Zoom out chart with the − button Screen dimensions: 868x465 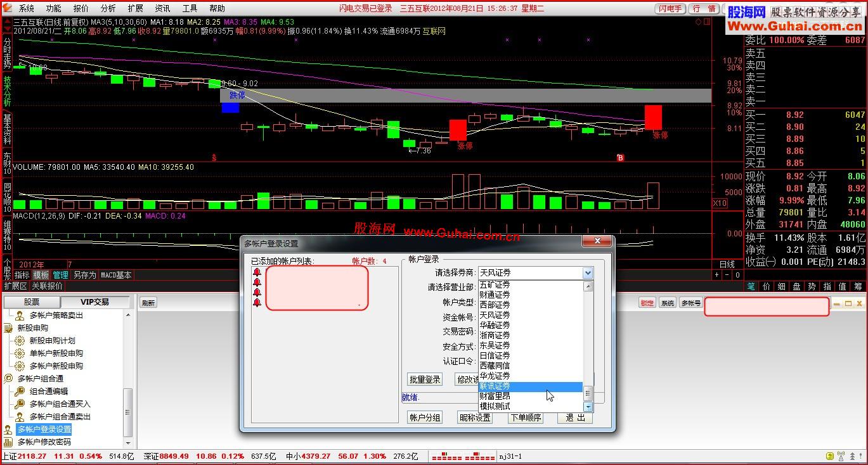727,275
